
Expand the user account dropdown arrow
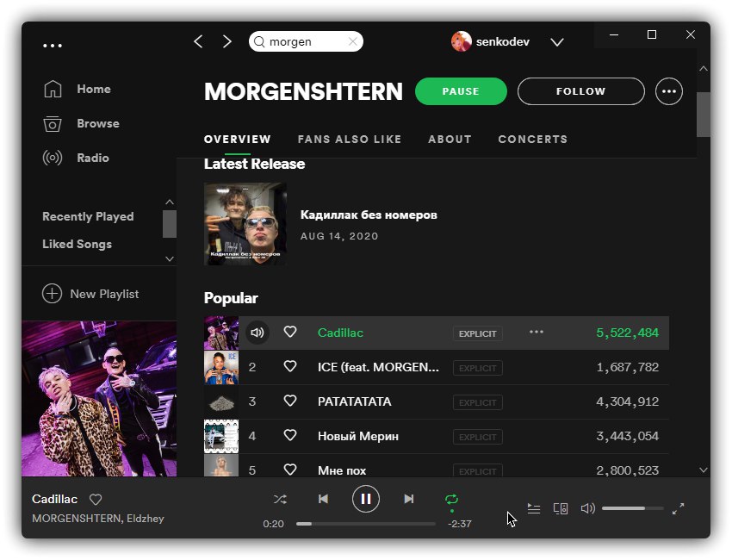click(557, 42)
